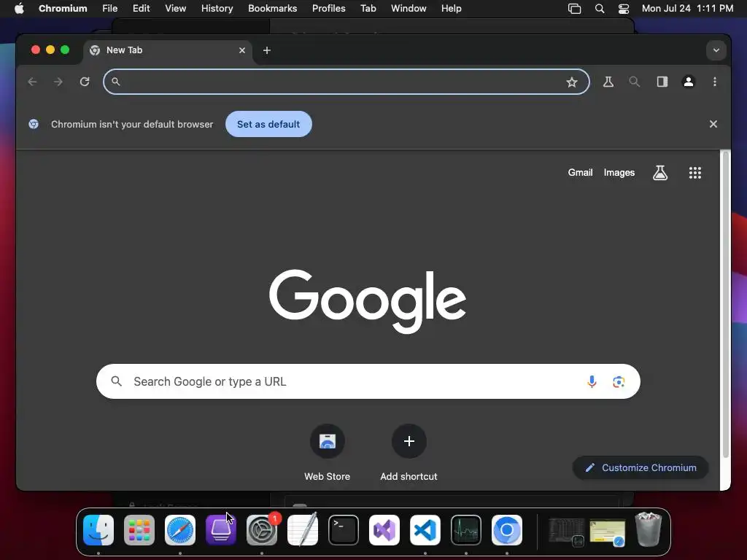Click the back navigation arrow
Screen dimensions: 747x560
coord(32,82)
